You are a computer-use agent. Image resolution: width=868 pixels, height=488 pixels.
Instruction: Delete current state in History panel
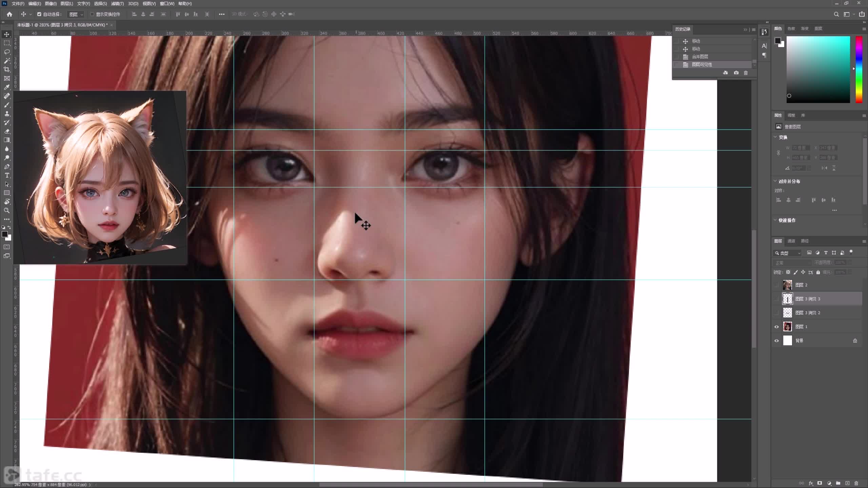pos(746,73)
